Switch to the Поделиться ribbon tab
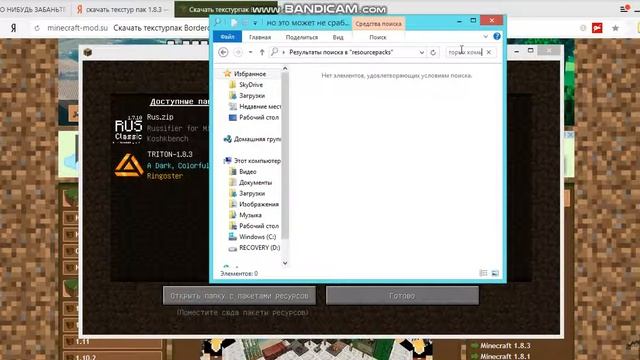The width and height of the screenshot is (640, 360). click(302, 37)
